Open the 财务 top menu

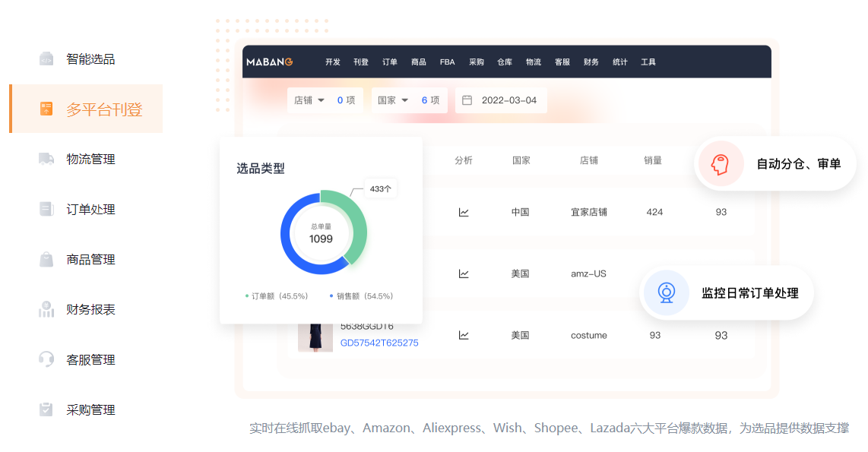point(591,62)
